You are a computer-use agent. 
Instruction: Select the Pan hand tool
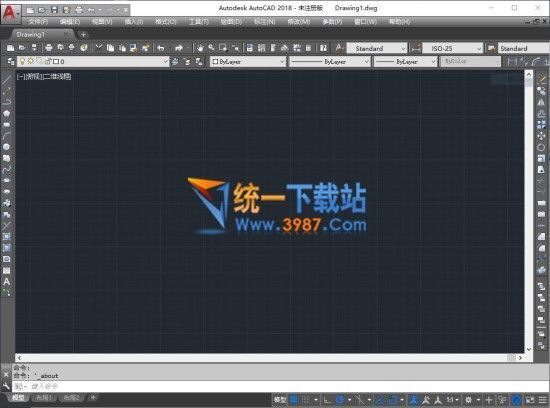[x=200, y=48]
